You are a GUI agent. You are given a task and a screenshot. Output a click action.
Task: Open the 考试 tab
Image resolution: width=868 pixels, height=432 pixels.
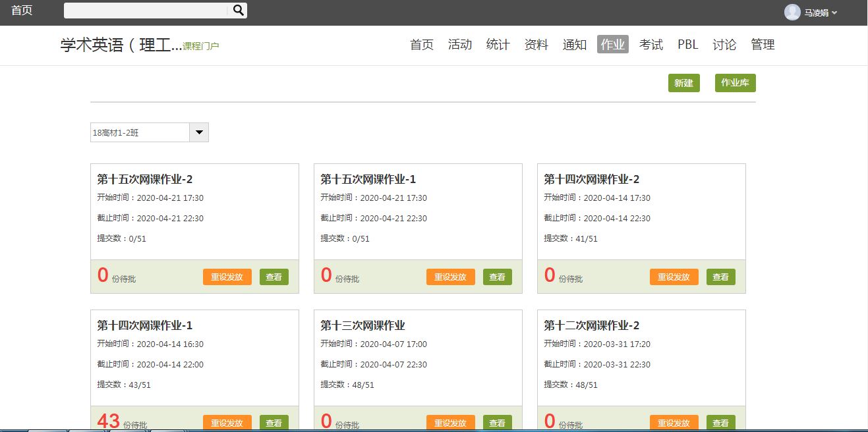[651, 44]
